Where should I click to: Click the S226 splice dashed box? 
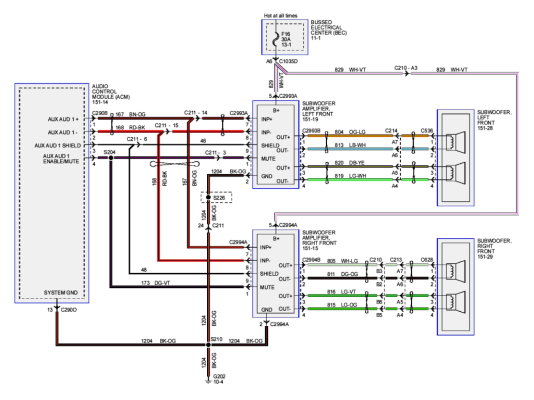(x=216, y=197)
